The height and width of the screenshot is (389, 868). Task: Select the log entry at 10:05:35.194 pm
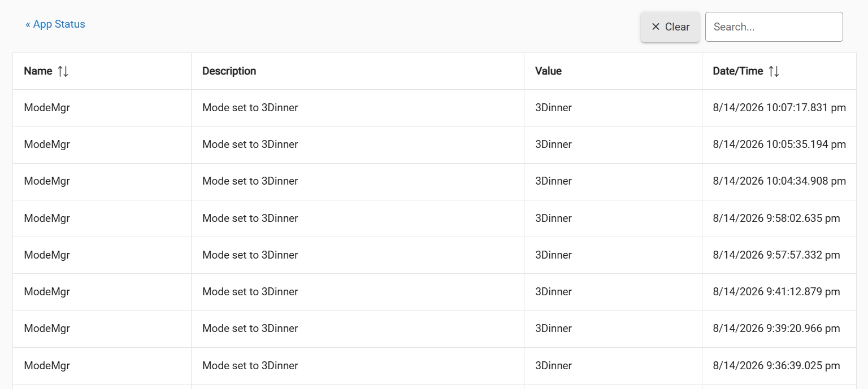(435, 145)
